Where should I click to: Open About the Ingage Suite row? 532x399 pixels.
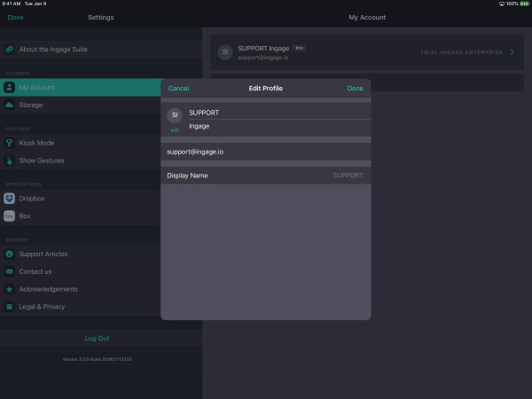(101, 50)
